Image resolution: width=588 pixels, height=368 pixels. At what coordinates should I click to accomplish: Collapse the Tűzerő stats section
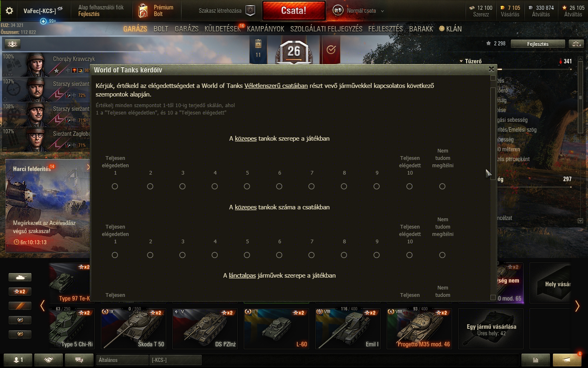coord(470,61)
